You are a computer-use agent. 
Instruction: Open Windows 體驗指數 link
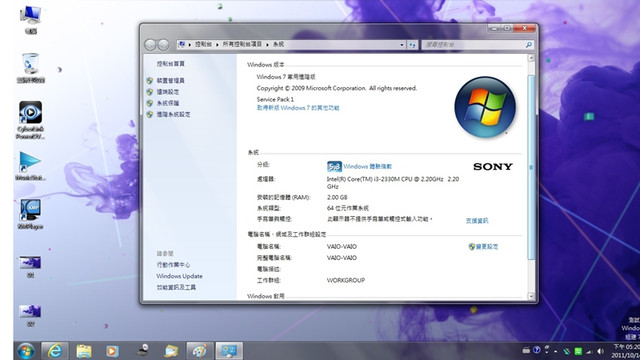point(367,167)
